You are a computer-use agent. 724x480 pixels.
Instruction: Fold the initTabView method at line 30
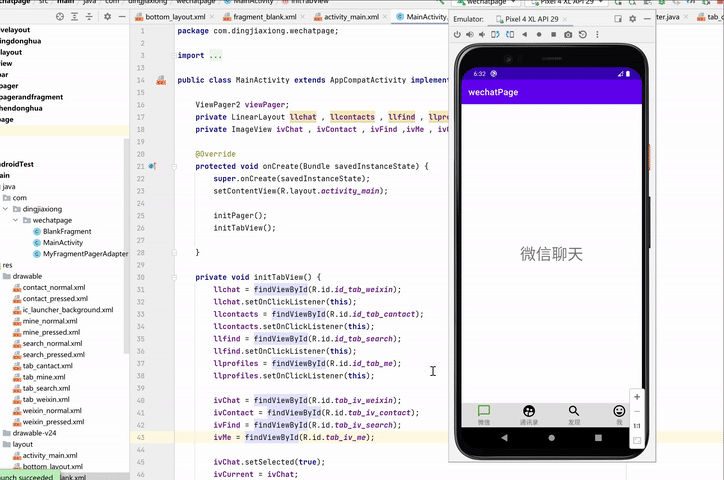coord(174,277)
